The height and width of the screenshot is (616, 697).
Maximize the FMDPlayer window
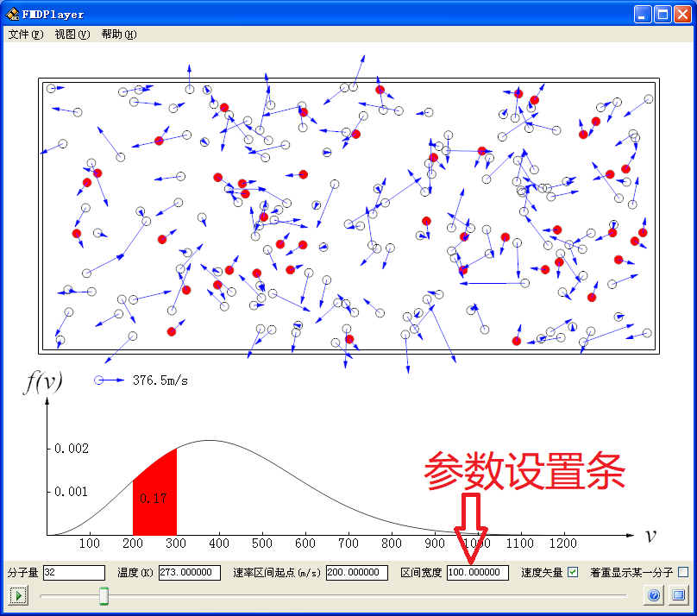tap(662, 14)
